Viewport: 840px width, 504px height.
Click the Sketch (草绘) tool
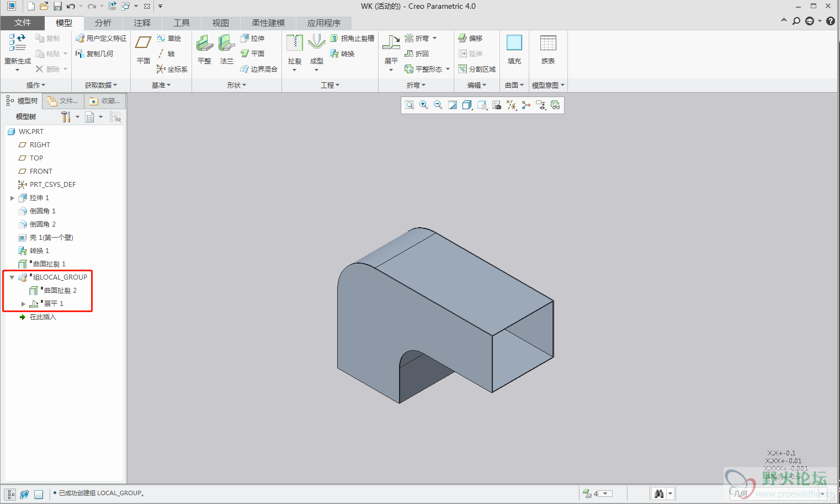click(169, 38)
